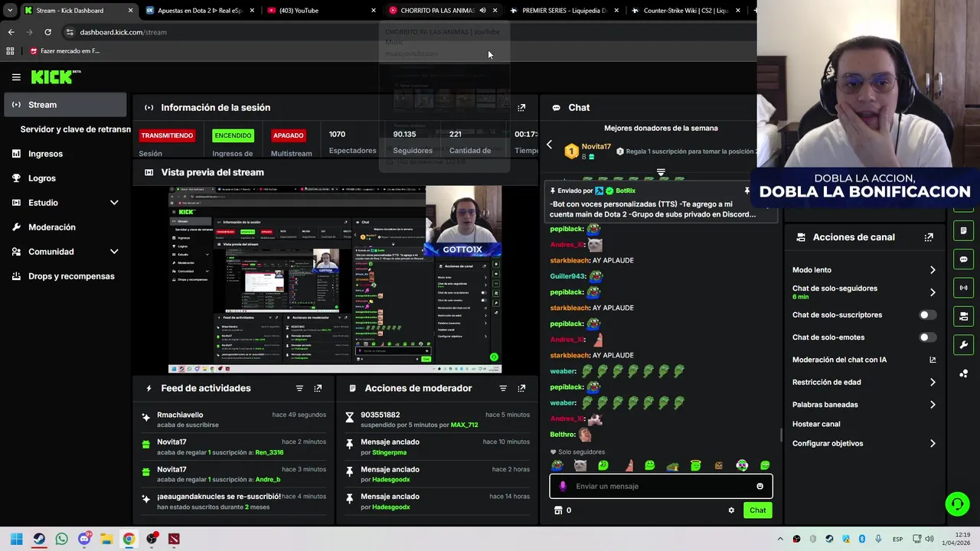Switch to the Counter-Strike Wiki tab
980x551 pixels.
pyautogui.click(x=685, y=11)
